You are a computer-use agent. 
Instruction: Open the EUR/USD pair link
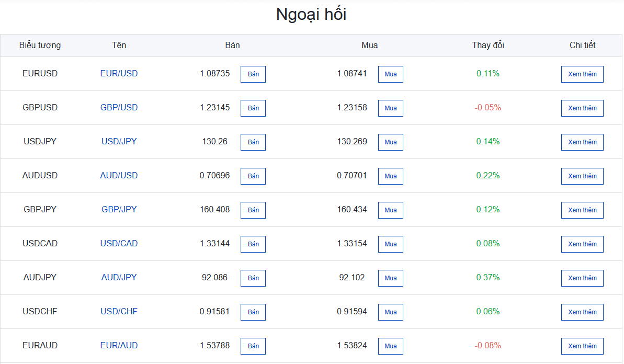(119, 74)
